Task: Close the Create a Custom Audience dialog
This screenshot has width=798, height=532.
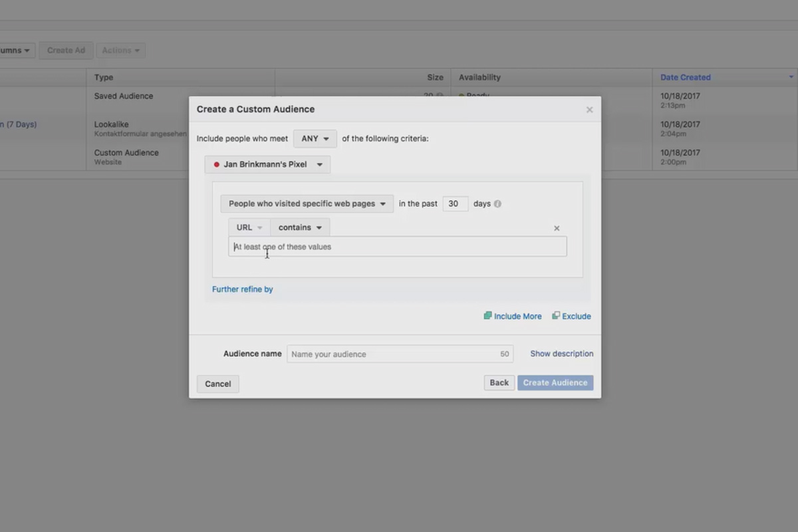Action: (x=589, y=110)
